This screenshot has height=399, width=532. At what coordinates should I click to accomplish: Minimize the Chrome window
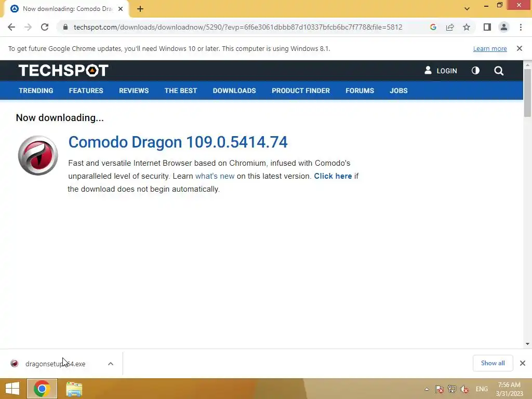486,5
